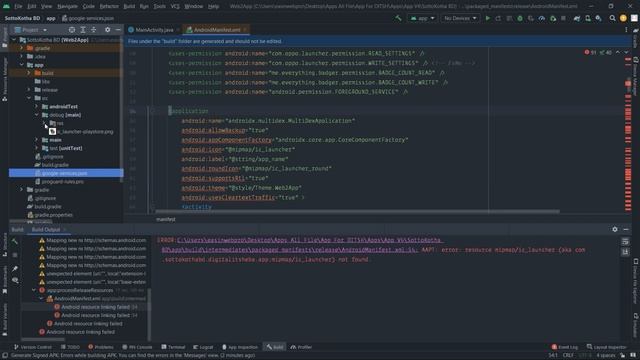Viewport: 640px width, 360px height.
Task: Click Select Opened File target icon
Action: pyautogui.click(x=72, y=30)
